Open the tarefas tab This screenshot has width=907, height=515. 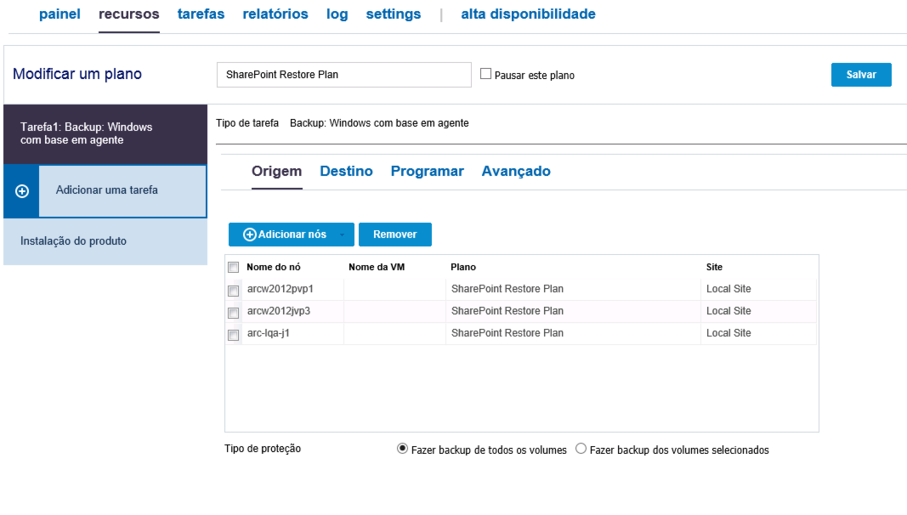[x=201, y=14]
